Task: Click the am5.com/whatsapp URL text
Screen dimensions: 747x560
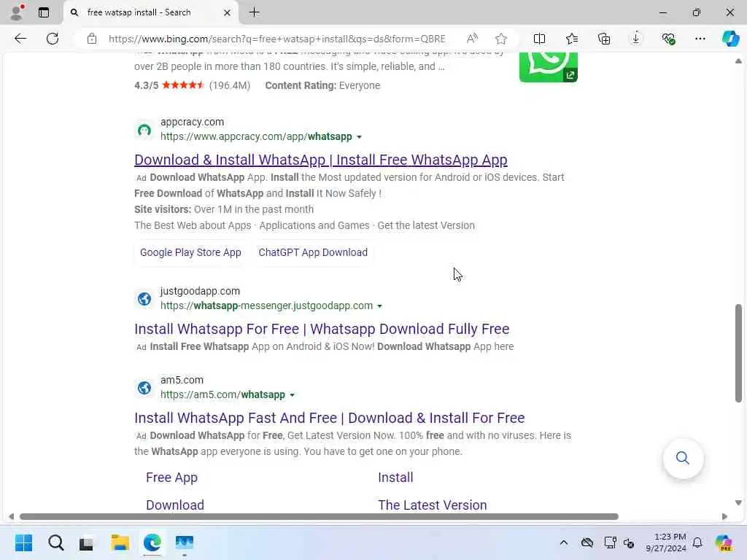Action: click(x=222, y=394)
